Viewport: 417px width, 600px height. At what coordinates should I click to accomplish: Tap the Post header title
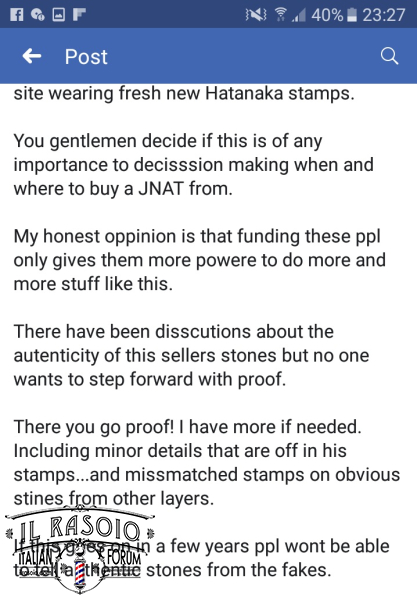point(86,57)
